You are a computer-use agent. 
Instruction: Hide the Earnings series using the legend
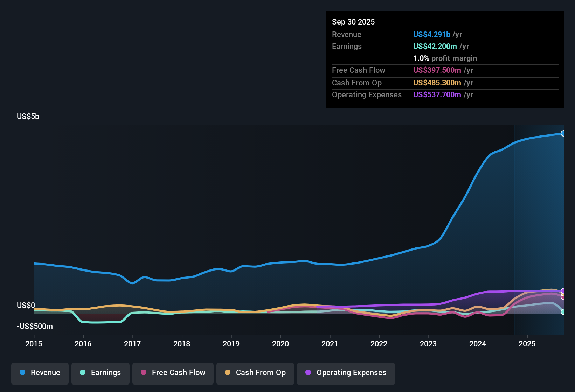click(x=101, y=373)
